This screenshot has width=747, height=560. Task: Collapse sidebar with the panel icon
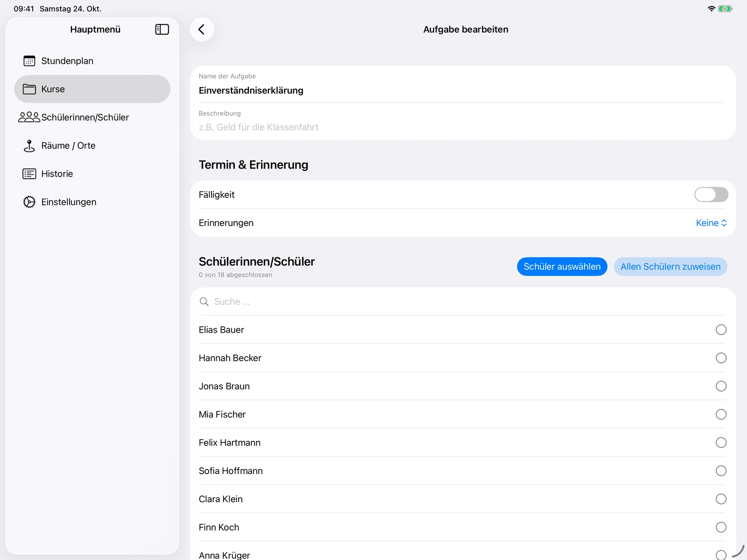pyautogui.click(x=162, y=29)
